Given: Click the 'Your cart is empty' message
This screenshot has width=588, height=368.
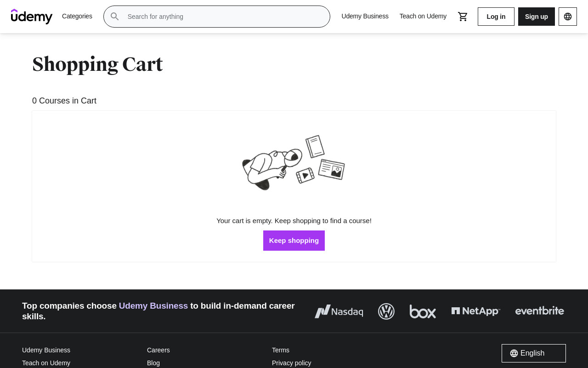Looking at the screenshot, I should pos(294,221).
